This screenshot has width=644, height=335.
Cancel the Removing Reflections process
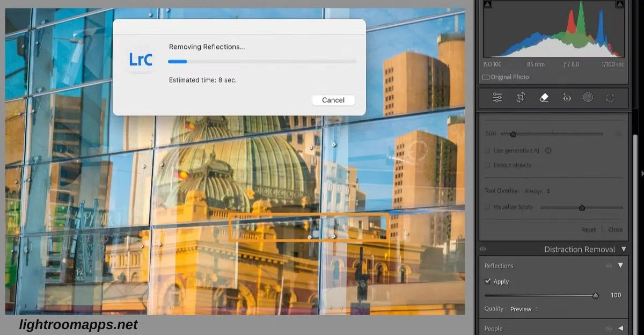click(x=333, y=100)
